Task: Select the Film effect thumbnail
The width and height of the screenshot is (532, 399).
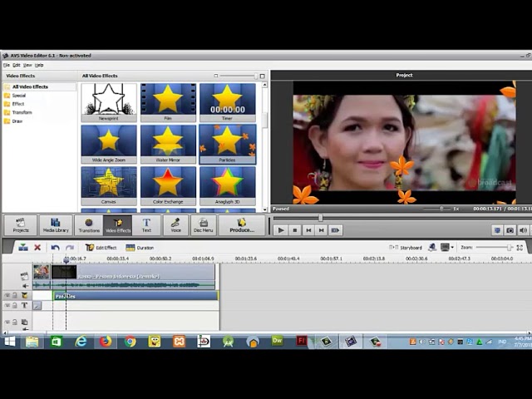Action: (168, 102)
